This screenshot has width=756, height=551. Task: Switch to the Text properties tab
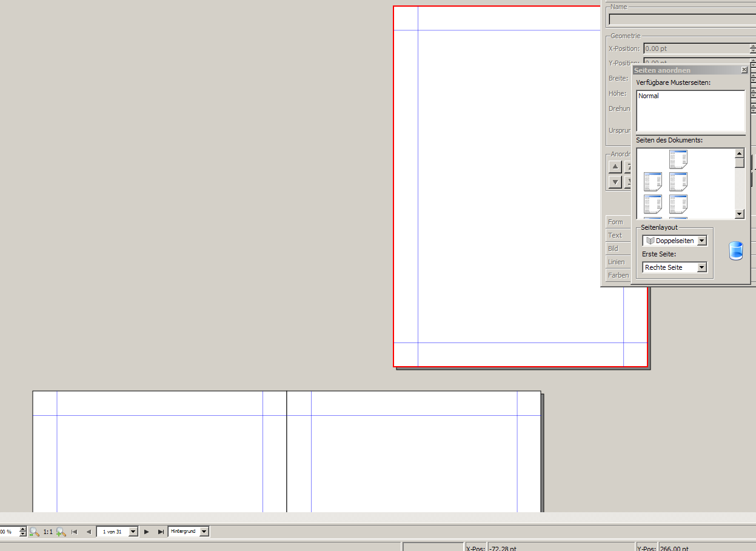point(616,235)
